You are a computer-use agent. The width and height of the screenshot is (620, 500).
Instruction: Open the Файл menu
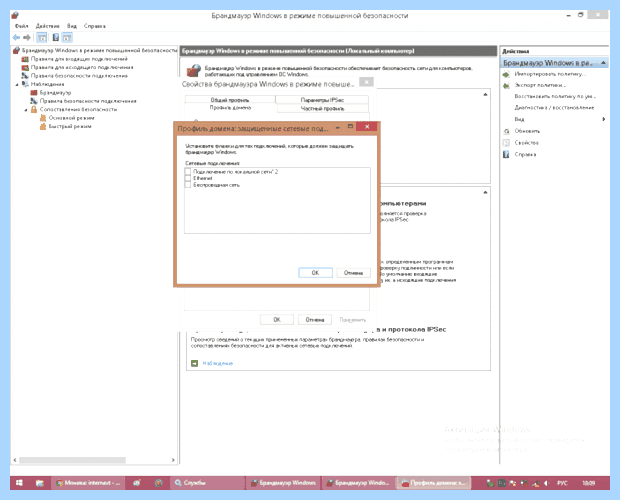22,26
